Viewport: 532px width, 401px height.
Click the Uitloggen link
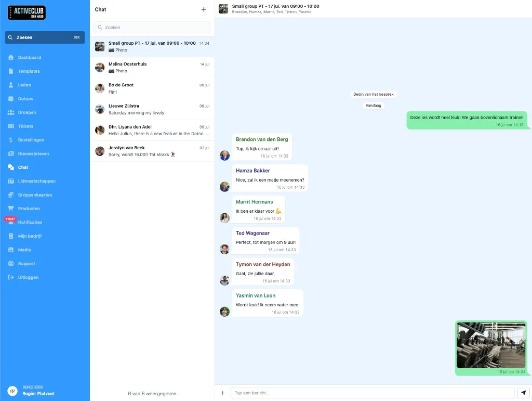click(28, 277)
